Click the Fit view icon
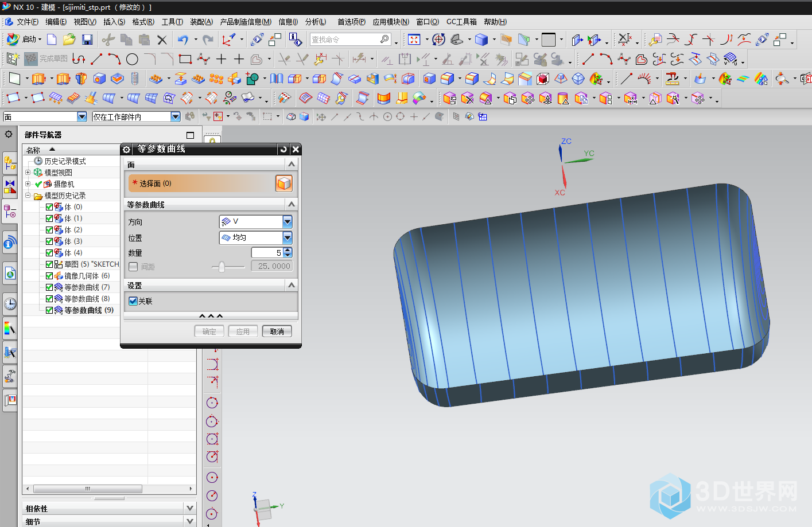The width and height of the screenshot is (812, 527). click(x=414, y=39)
